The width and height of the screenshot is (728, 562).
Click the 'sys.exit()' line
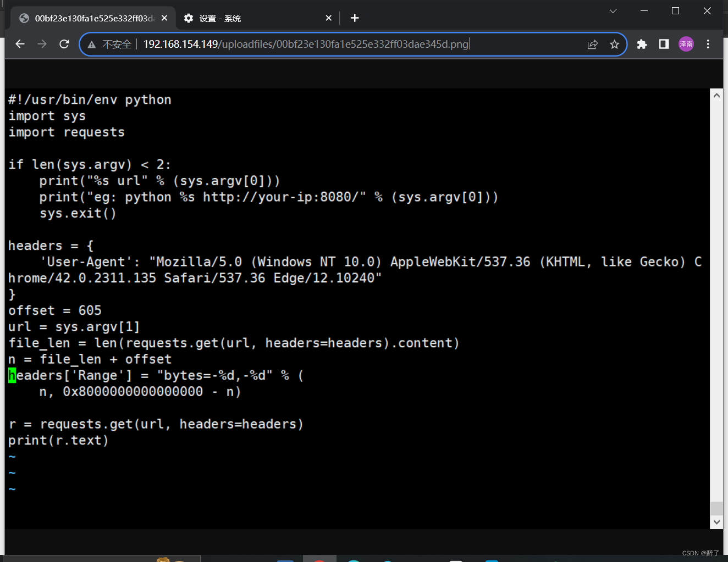[x=78, y=213]
